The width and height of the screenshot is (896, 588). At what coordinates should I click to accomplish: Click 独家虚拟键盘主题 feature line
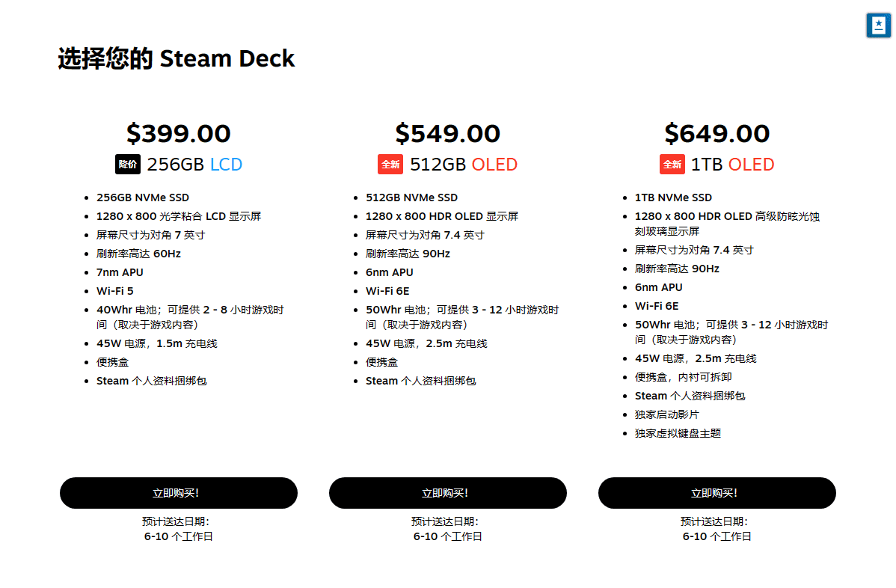678,433
